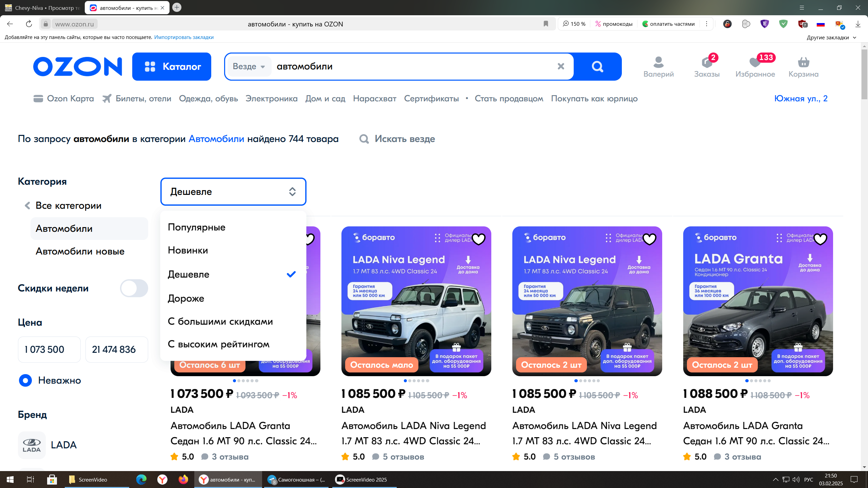868x488 pixels.
Task: Open Одежда, обувь section
Action: coord(209,99)
